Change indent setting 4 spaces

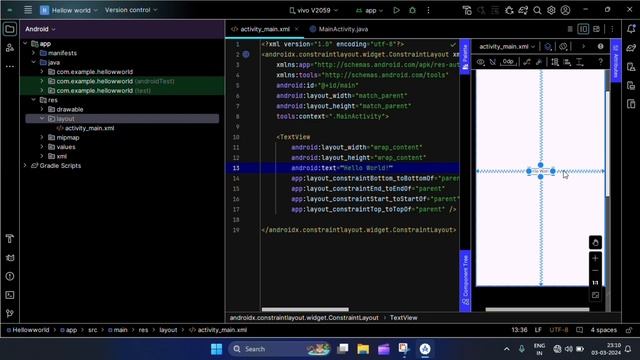click(x=604, y=330)
